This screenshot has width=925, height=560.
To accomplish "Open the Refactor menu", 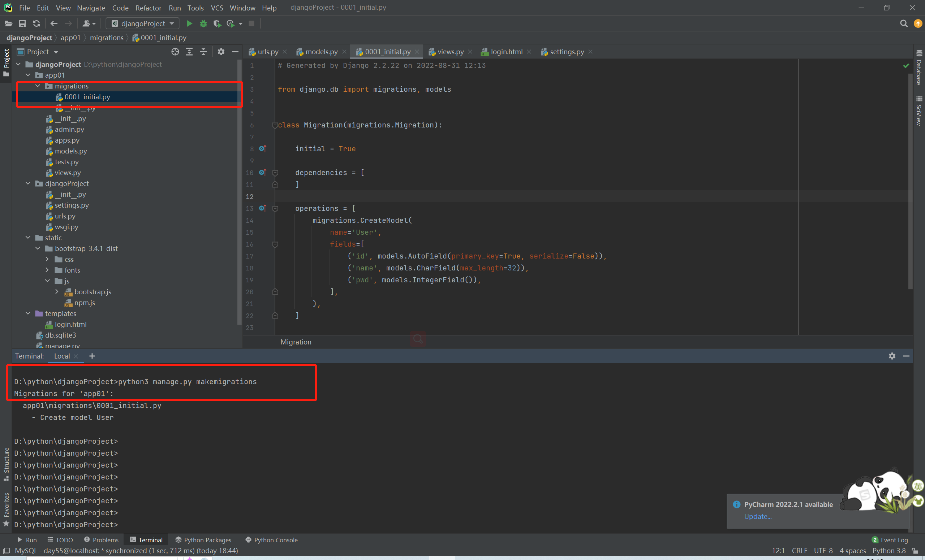I will pos(148,8).
